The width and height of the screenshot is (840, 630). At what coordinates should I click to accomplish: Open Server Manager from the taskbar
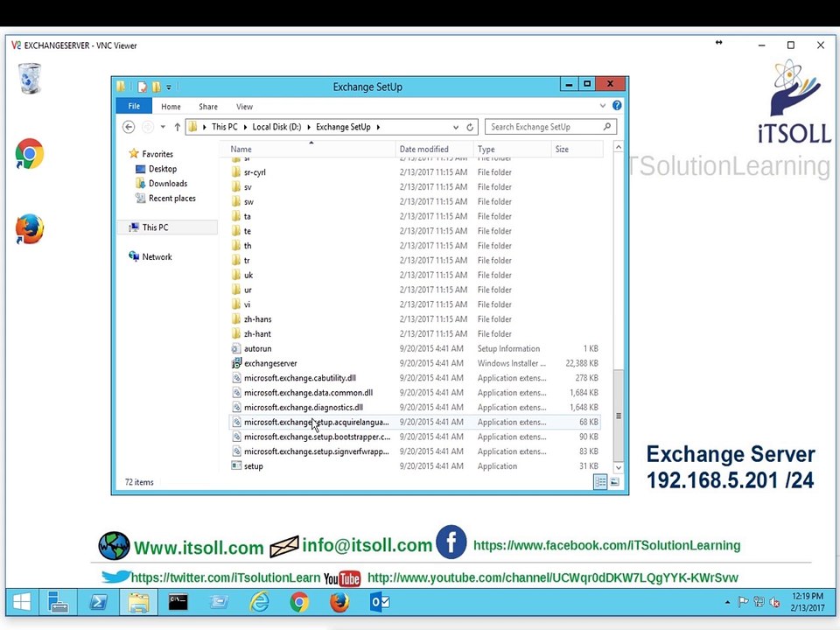[x=58, y=602]
